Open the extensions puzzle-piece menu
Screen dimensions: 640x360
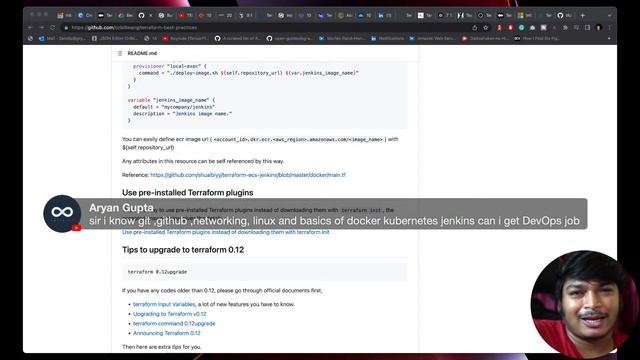click(x=565, y=28)
